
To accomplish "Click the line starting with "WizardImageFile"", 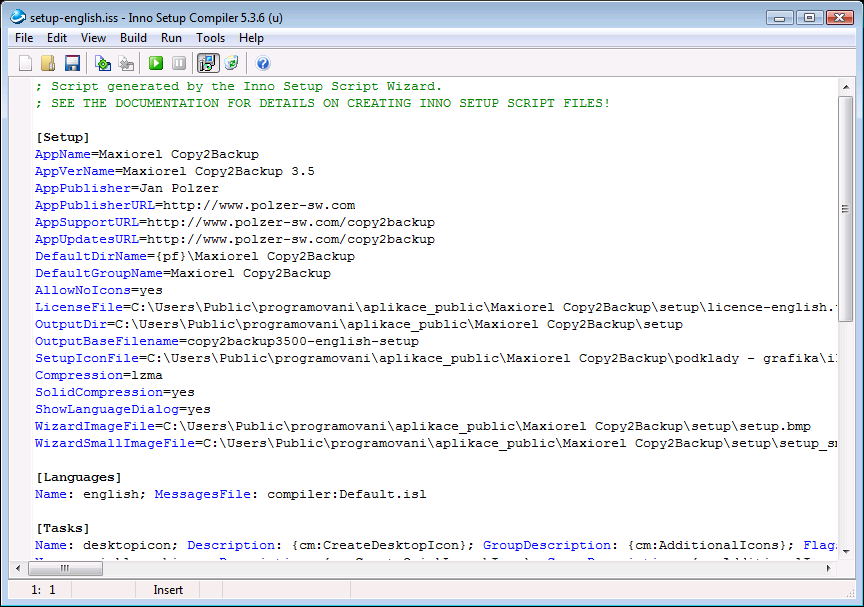I will 423,426.
